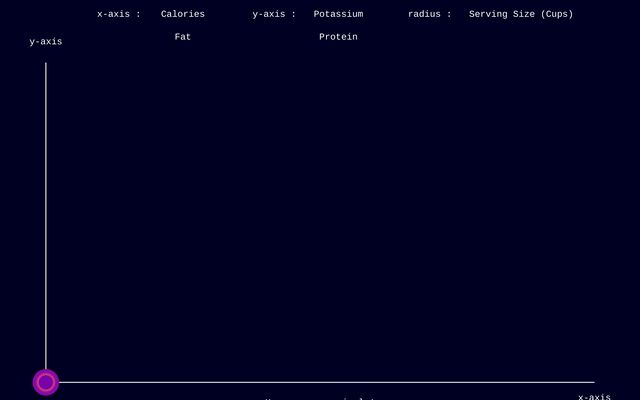Screen dimensions: 640x400
Task: Select Serving Size (Cups) for radius
Action: click(x=520, y=14)
